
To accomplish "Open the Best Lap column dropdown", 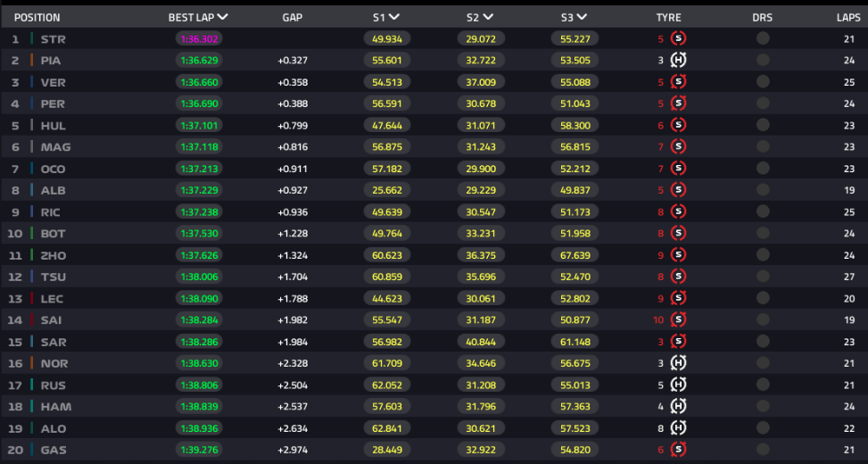I will (x=222, y=17).
